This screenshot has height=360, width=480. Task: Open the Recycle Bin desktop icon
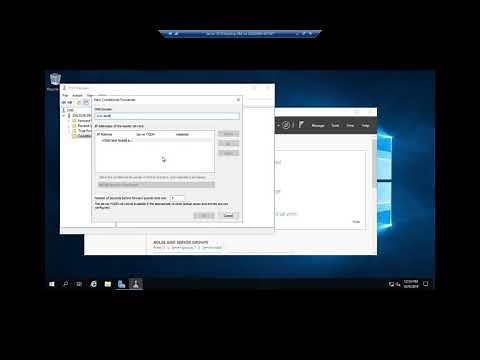tap(55, 82)
